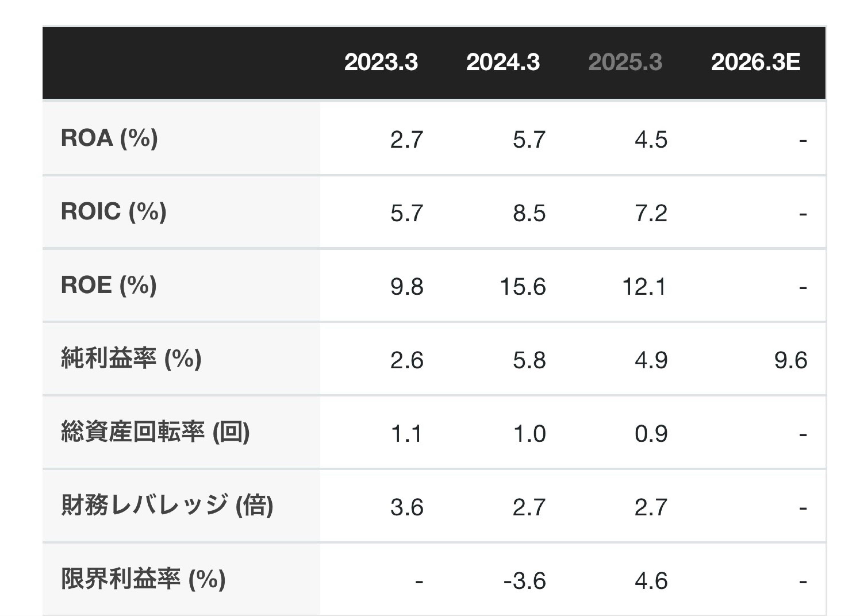Click the ROE value 15.6 for 2024.3

tap(523, 287)
